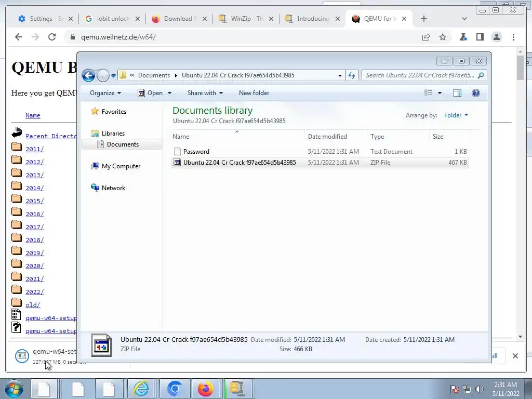The image size is (532, 399).
Task: Open the 2022/ directory link
Action: click(x=35, y=292)
